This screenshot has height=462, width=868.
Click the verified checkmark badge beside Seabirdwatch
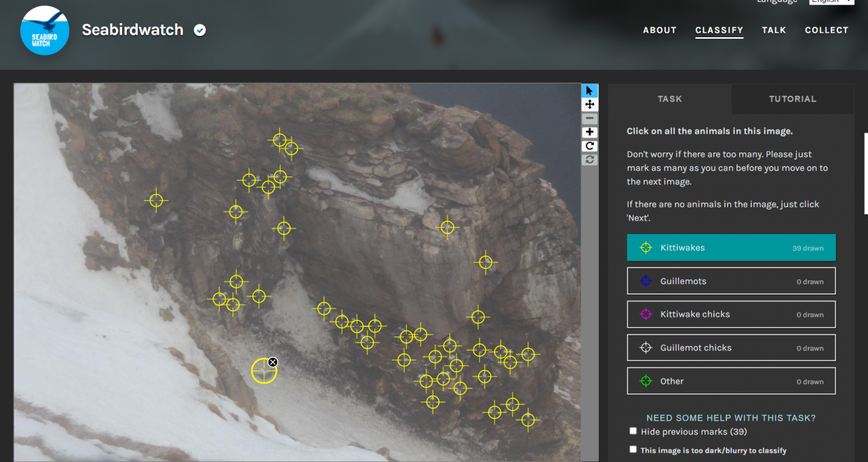click(199, 30)
